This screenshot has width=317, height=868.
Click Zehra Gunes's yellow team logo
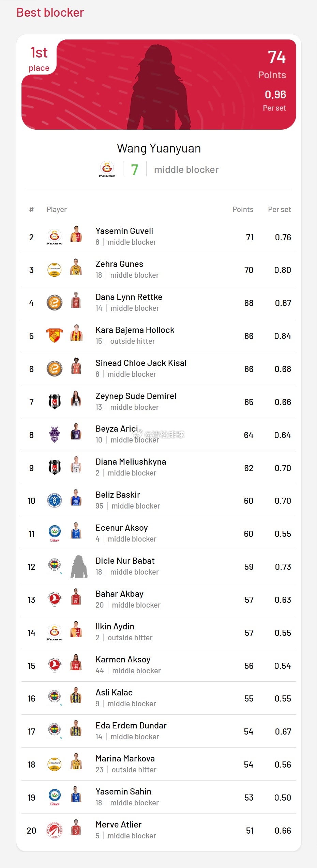[55, 270]
